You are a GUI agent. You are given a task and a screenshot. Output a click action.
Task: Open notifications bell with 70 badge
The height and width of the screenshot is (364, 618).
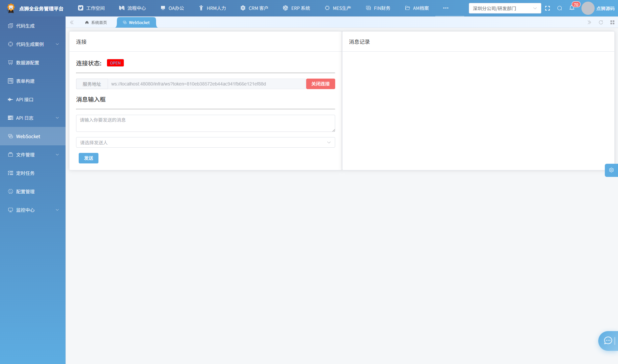[572, 8]
